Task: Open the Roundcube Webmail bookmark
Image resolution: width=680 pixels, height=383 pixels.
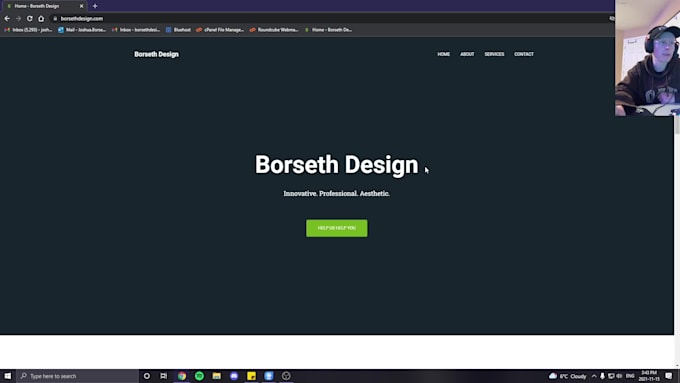Action: tap(274, 30)
